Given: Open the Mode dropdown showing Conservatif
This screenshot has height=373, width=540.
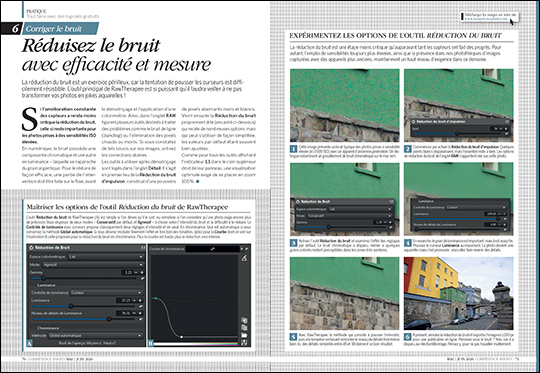Looking at the screenshot, I should click(x=350, y=216).
